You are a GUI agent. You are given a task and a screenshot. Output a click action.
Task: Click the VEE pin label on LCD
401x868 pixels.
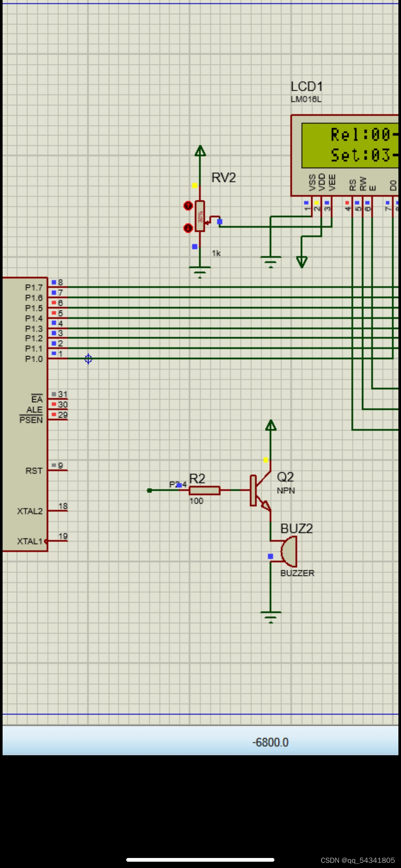point(332,183)
